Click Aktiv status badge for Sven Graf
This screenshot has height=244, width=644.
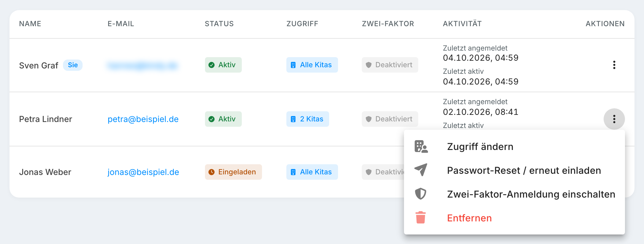point(223,65)
